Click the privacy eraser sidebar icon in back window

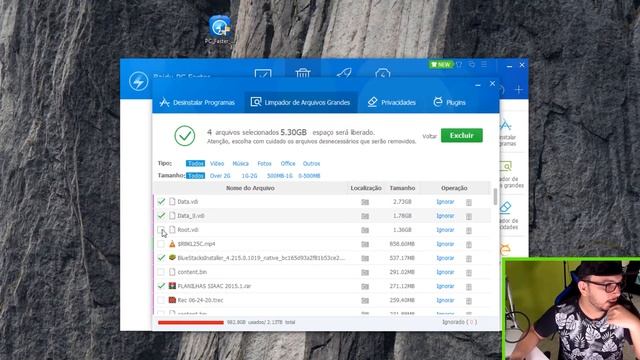coord(505,207)
